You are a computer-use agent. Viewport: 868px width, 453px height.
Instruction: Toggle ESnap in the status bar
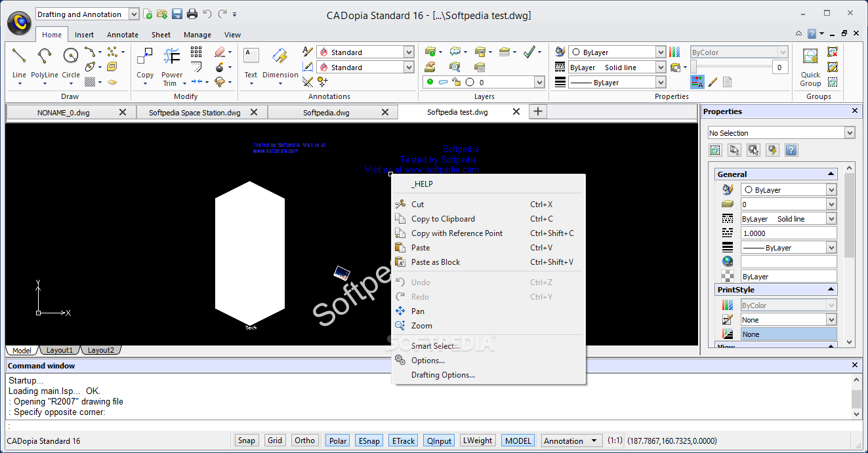[369, 441]
